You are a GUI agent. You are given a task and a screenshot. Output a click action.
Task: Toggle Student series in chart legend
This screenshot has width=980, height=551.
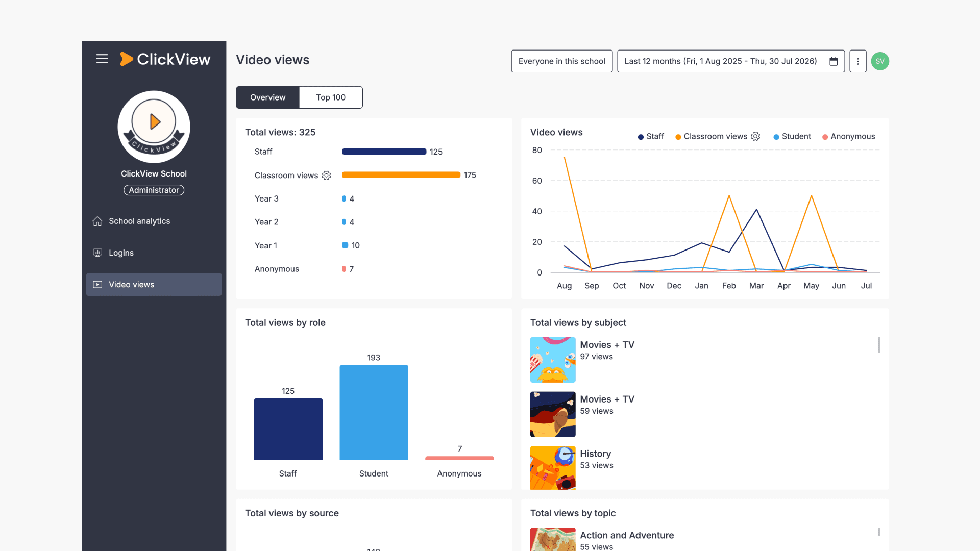coord(792,136)
